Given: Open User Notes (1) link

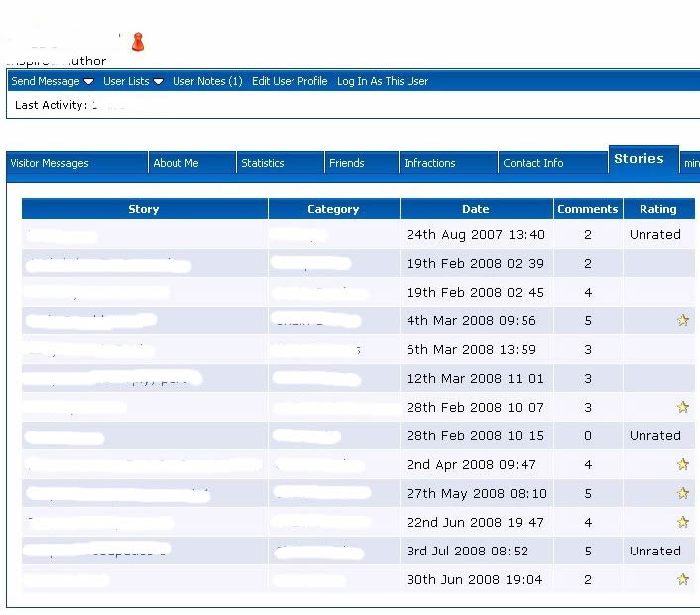Looking at the screenshot, I should click(x=207, y=81).
